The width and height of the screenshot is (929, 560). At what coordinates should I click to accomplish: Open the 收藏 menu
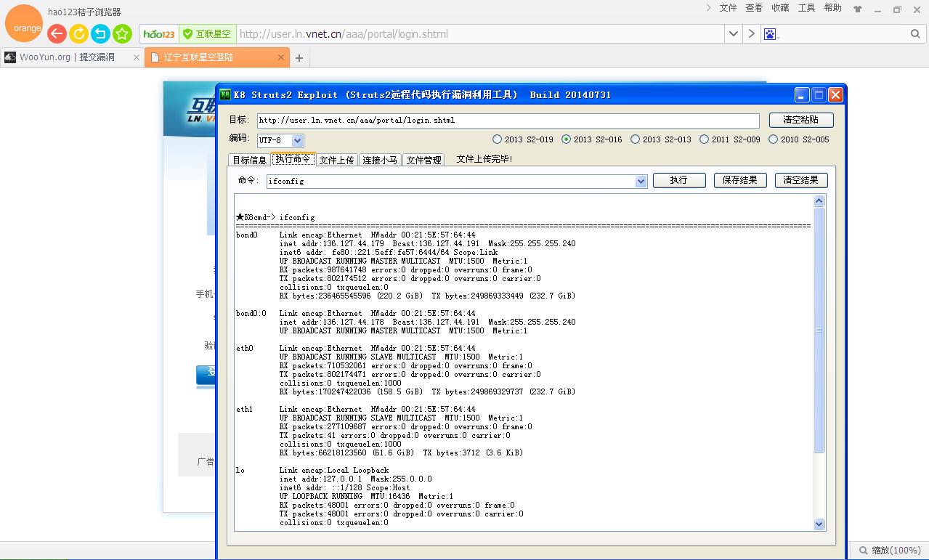click(x=780, y=8)
